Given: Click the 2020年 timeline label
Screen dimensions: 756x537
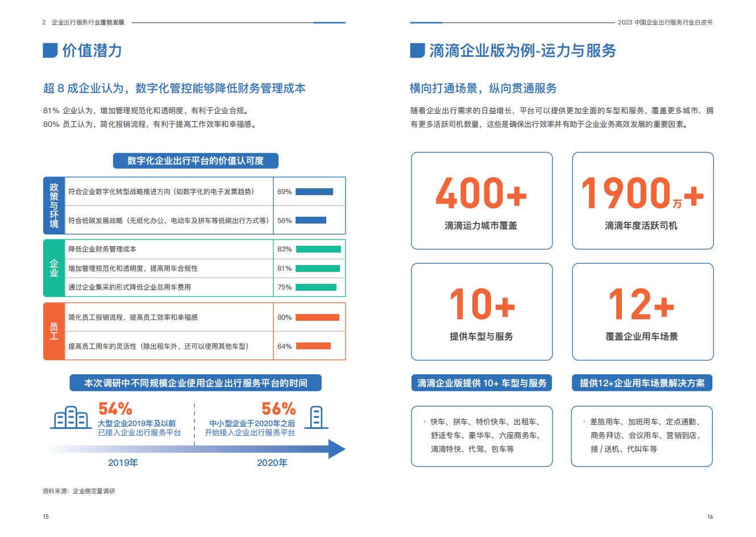Looking at the screenshot, I should tap(272, 462).
